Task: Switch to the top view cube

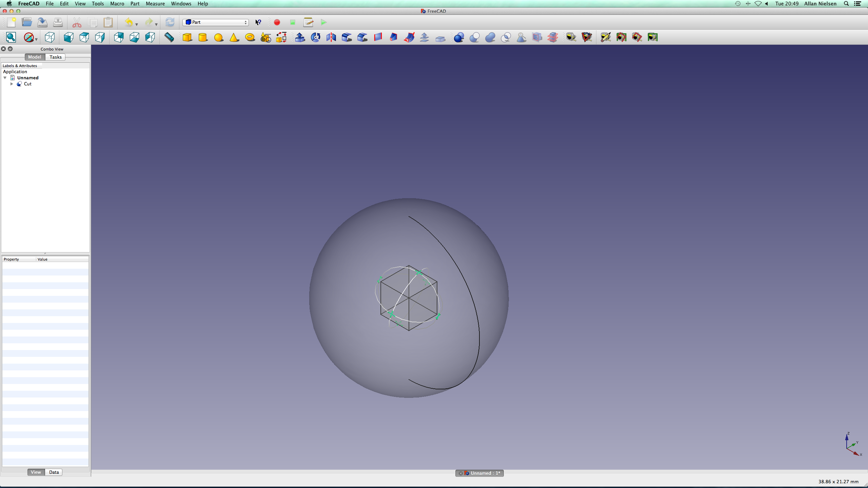Action: tap(84, 37)
